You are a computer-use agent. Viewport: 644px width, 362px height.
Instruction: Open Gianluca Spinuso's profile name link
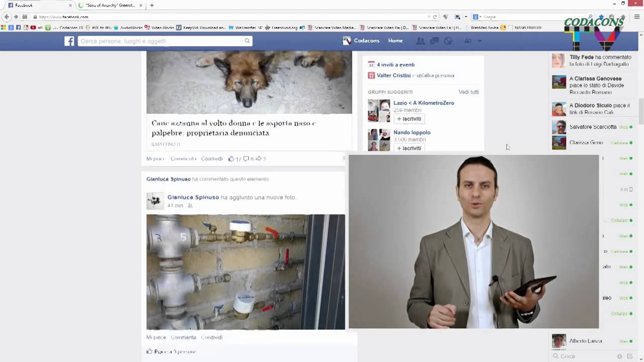point(193,198)
